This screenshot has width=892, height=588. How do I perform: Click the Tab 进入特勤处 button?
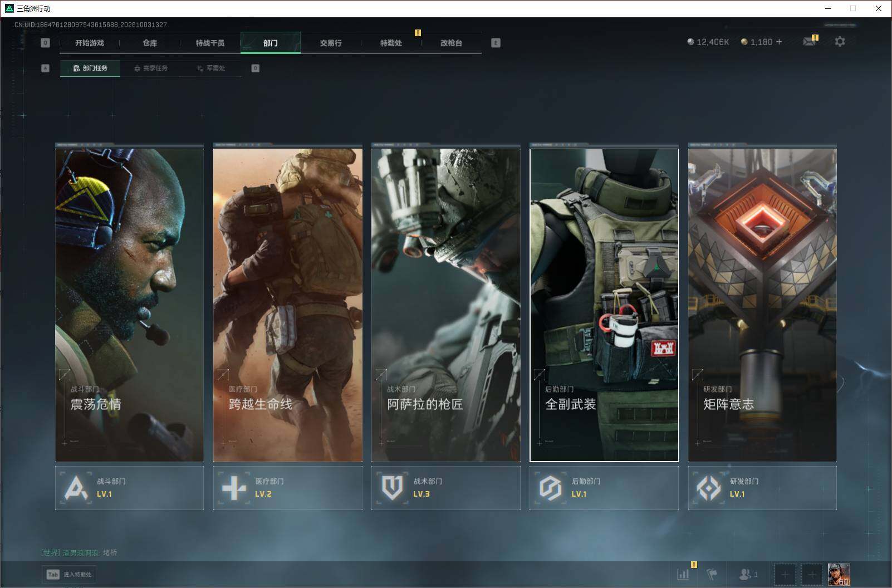(69, 575)
